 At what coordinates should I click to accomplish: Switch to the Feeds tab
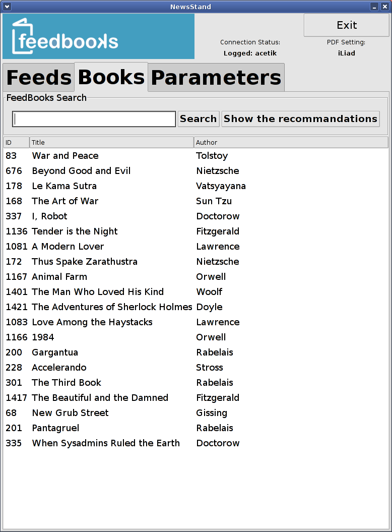39,78
